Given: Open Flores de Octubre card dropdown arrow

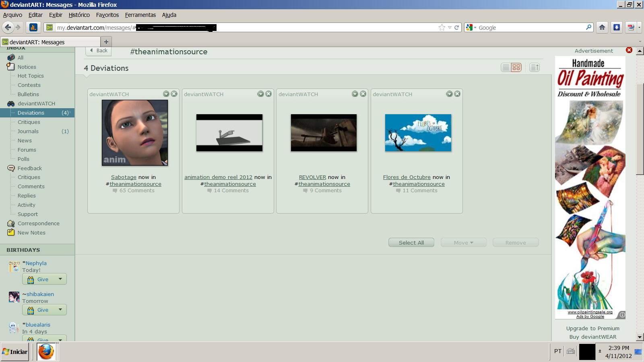Looking at the screenshot, I should tap(450, 94).
